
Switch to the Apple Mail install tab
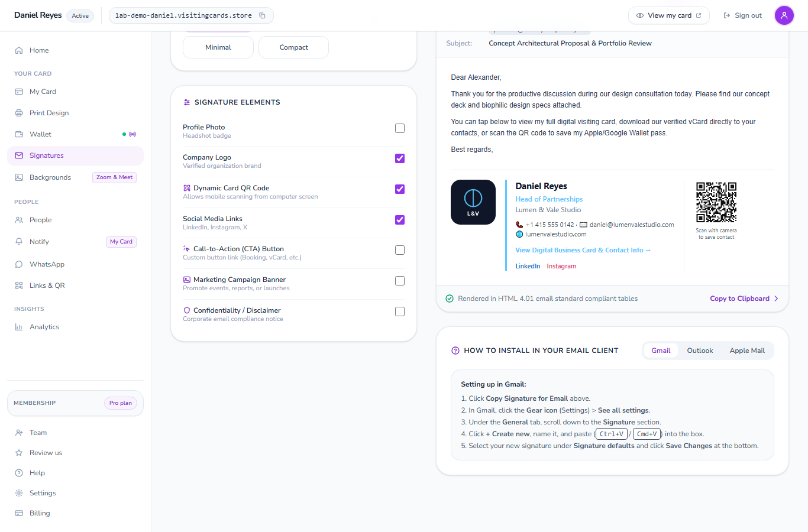pos(747,351)
